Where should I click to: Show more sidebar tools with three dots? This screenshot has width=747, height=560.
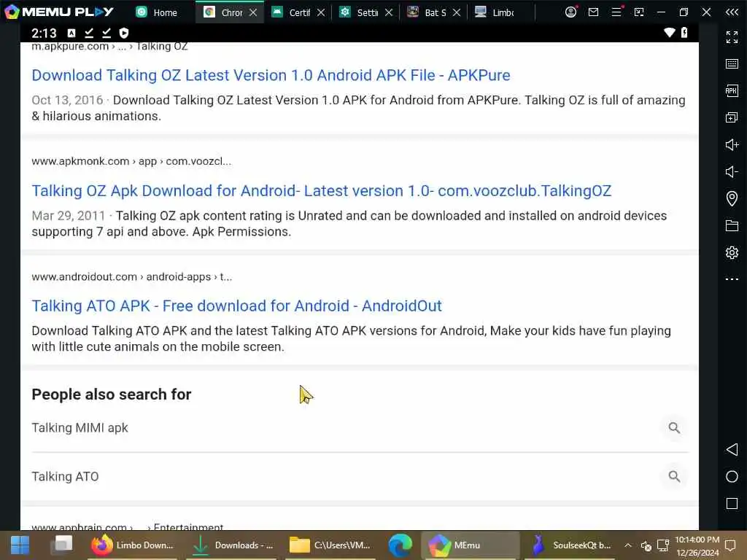(x=732, y=279)
